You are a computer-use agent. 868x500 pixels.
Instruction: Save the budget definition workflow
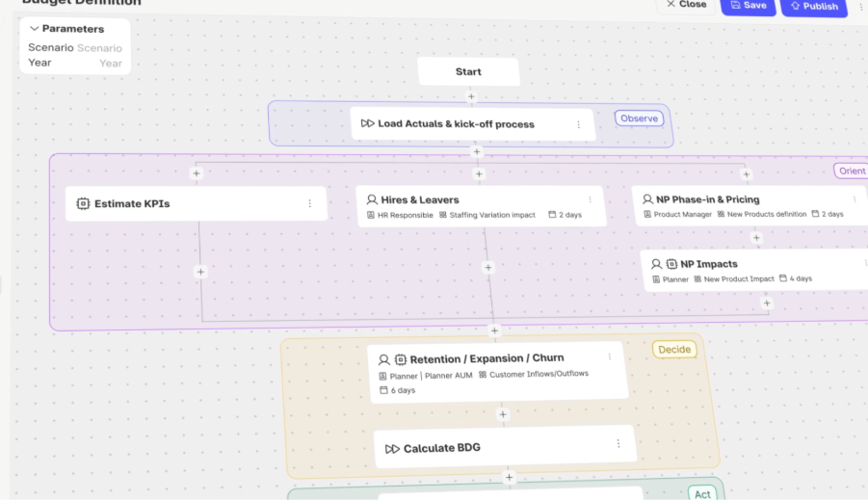coord(749,6)
